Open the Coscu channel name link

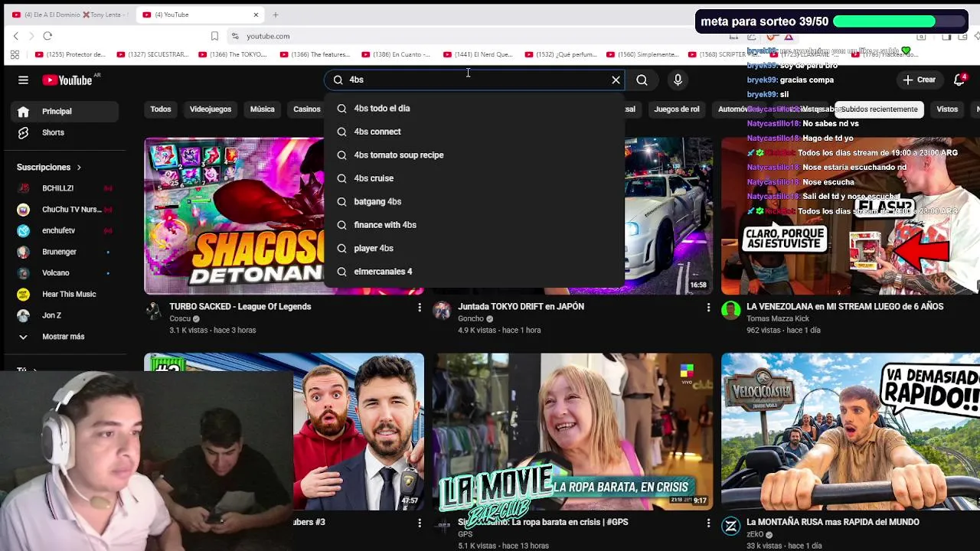click(180, 319)
